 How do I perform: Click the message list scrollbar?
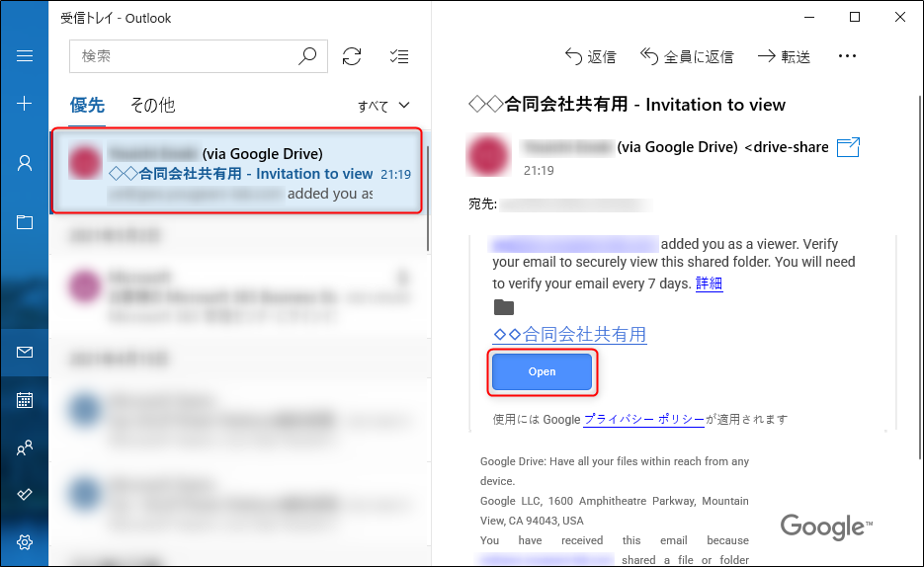[x=428, y=198]
